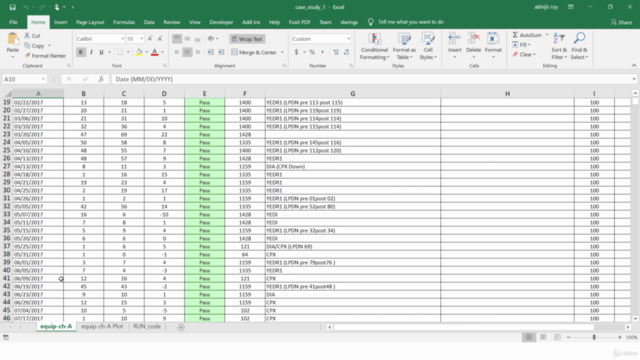Image resolution: width=640 pixels, height=360 pixels.
Task: Increase font size with larger A icon
Action: [x=150, y=38]
